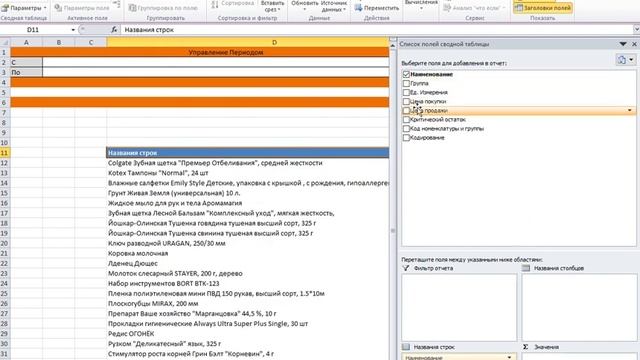Select the Плоскогубцы MIRAX, 200 мм cell

point(248,304)
